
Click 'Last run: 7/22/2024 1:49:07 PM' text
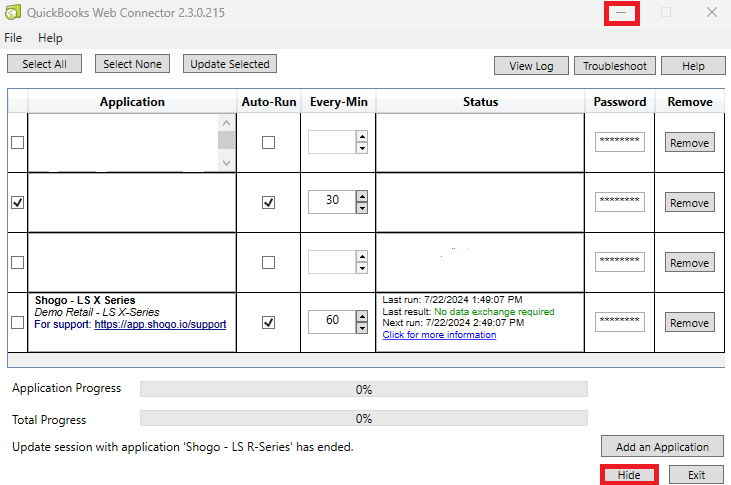tap(452, 300)
